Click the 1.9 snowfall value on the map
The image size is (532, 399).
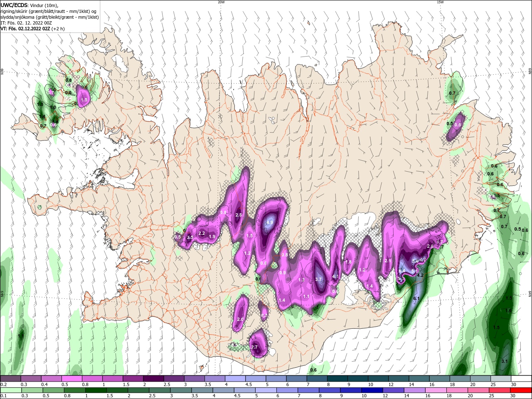pyautogui.click(x=212, y=236)
